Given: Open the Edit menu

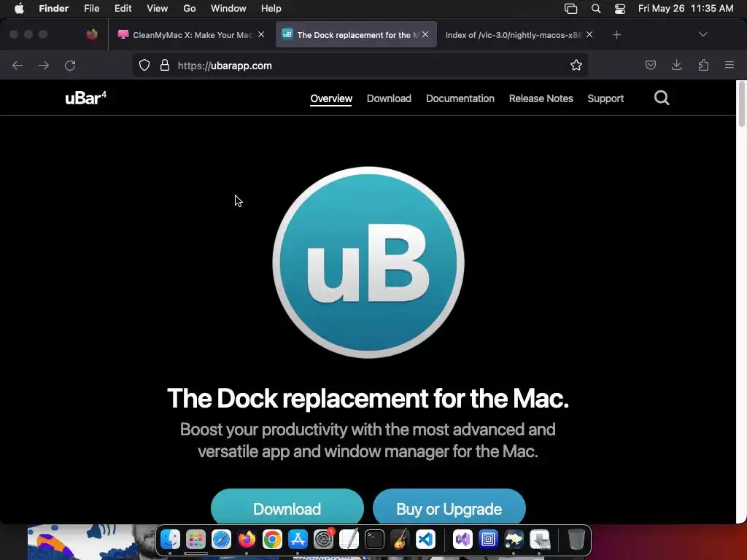Looking at the screenshot, I should point(123,8).
